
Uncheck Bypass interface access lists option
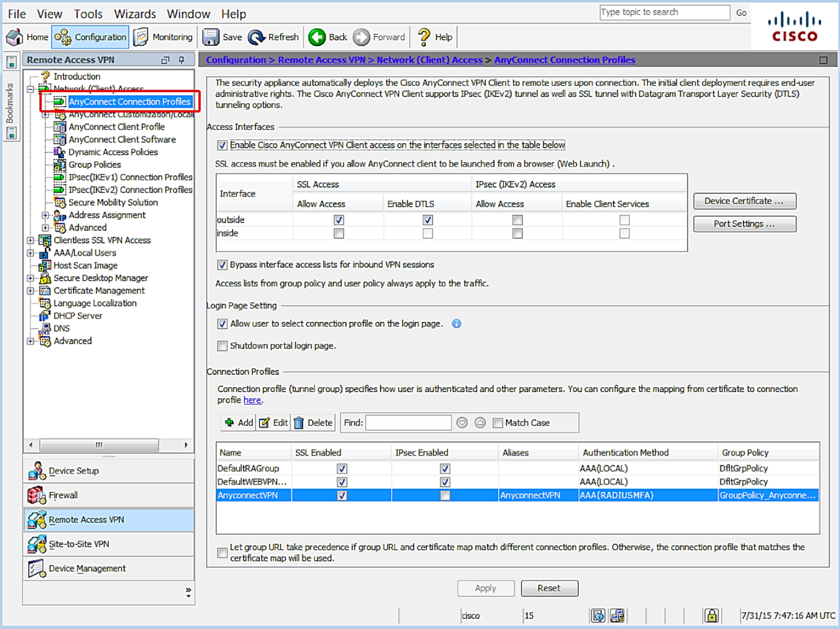222,265
